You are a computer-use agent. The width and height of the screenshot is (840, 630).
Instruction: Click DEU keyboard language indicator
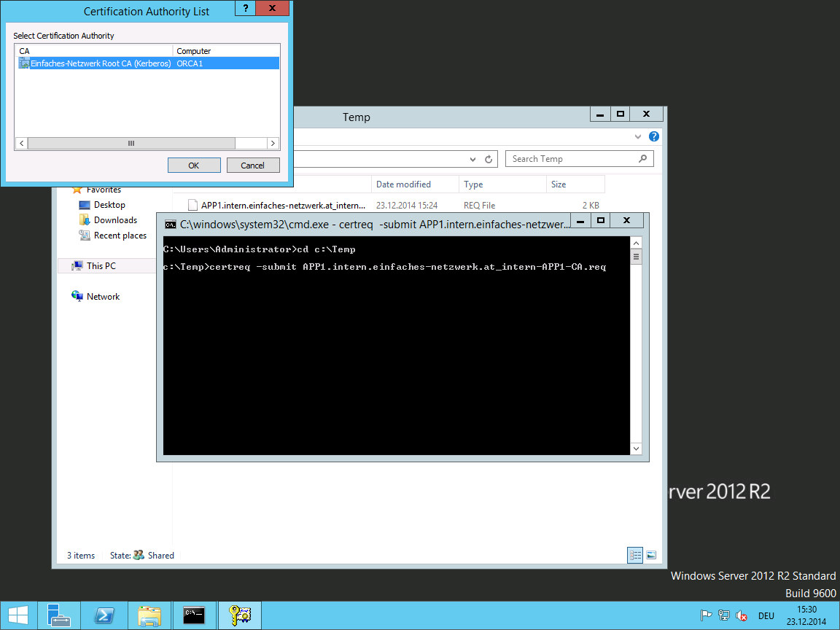pyautogui.click(x=766, y=615)
